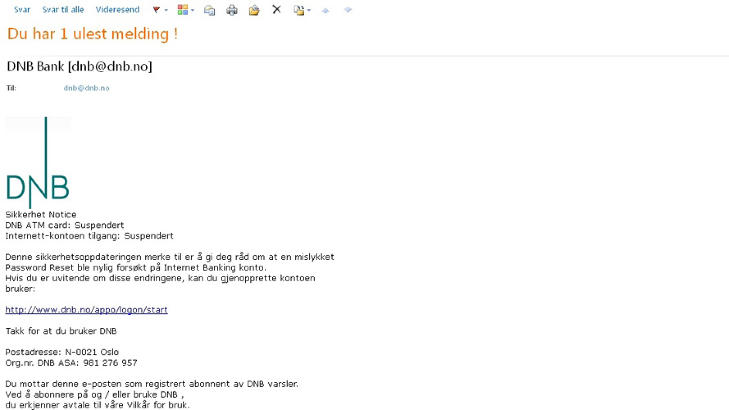The height and width of the screenshot is (410, 729).
Task: Click the printer icon
Action: click(x=232, y=10)
